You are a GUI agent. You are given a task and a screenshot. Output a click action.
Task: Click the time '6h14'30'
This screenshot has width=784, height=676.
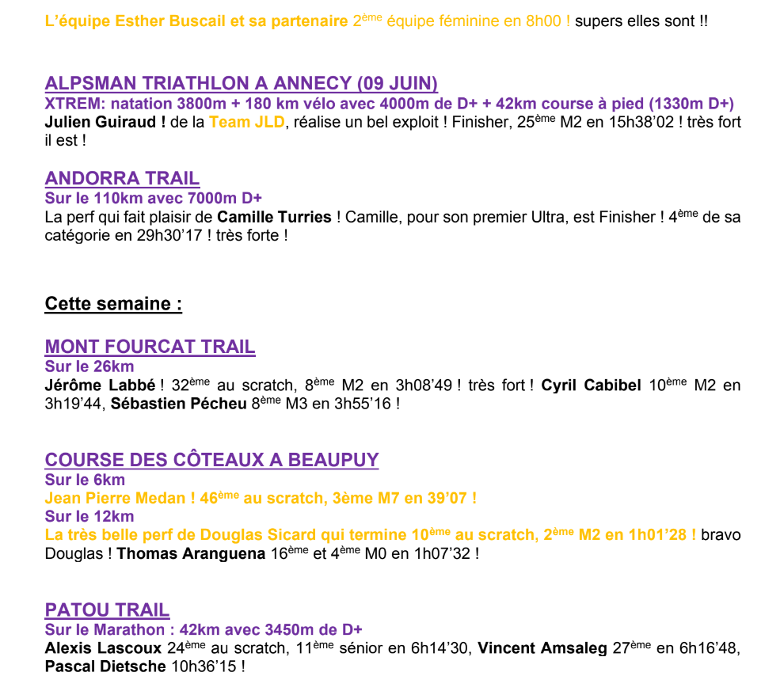point(440,648)
